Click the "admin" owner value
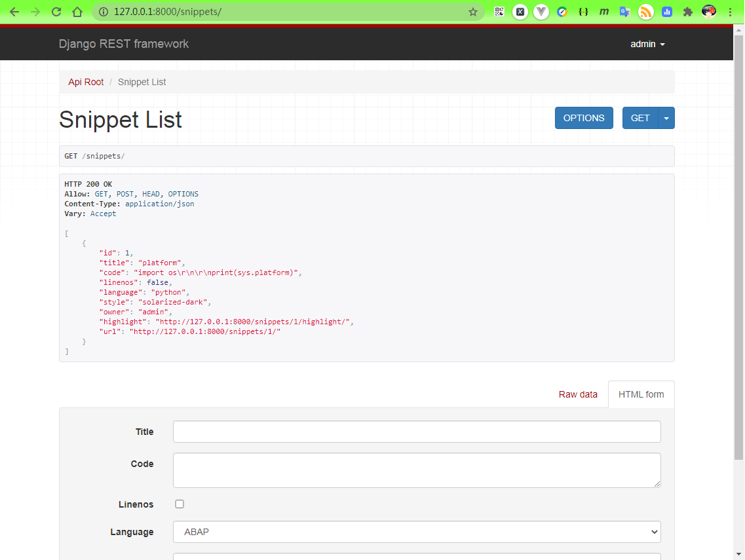 (153, 312)
